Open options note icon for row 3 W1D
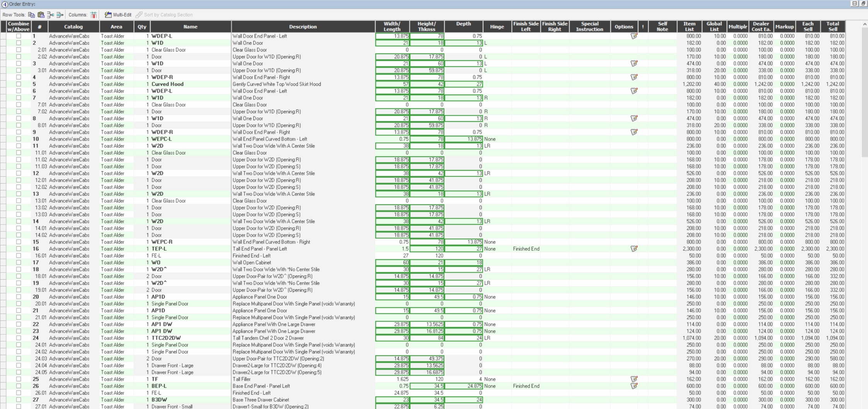 click(x=634, y=63)
